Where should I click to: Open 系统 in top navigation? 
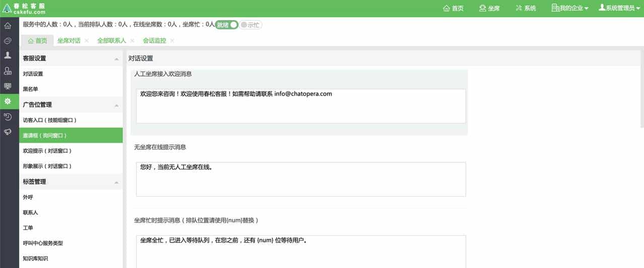click(526, 8)
